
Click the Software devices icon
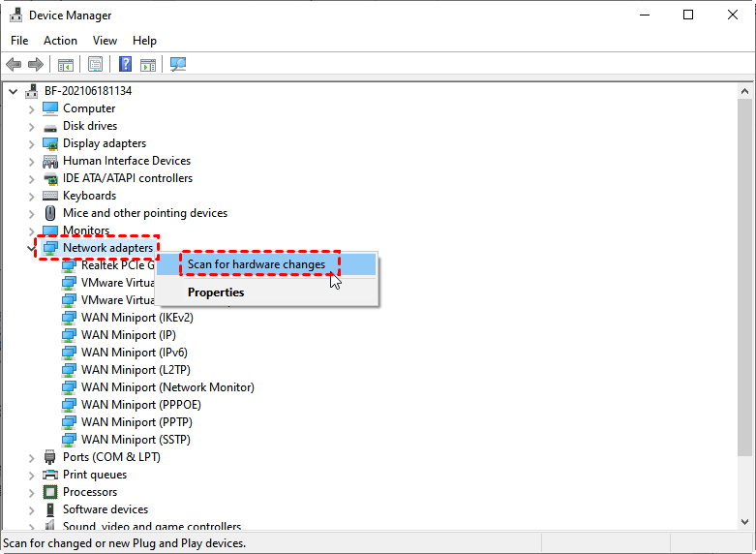pos(50,509)
